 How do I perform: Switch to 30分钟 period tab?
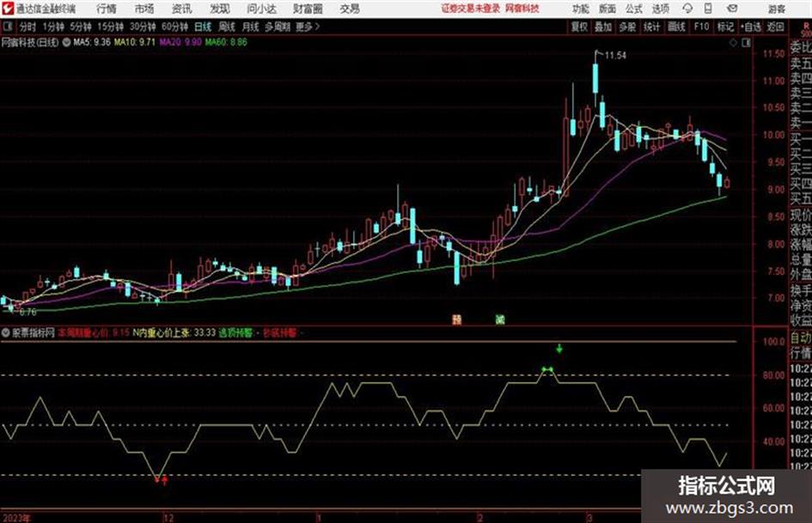[143, 27]
